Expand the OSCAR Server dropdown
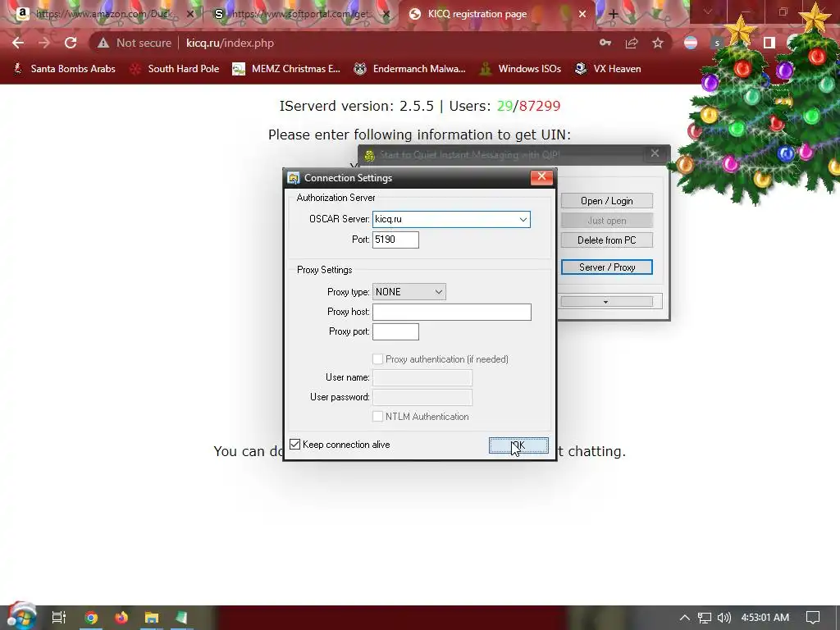 [x=523, y=220]
